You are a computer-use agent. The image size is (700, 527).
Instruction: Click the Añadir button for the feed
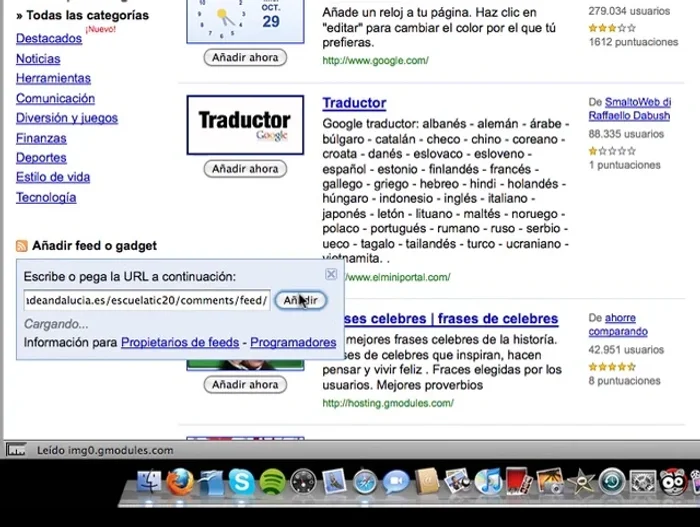tap(300, 300)
